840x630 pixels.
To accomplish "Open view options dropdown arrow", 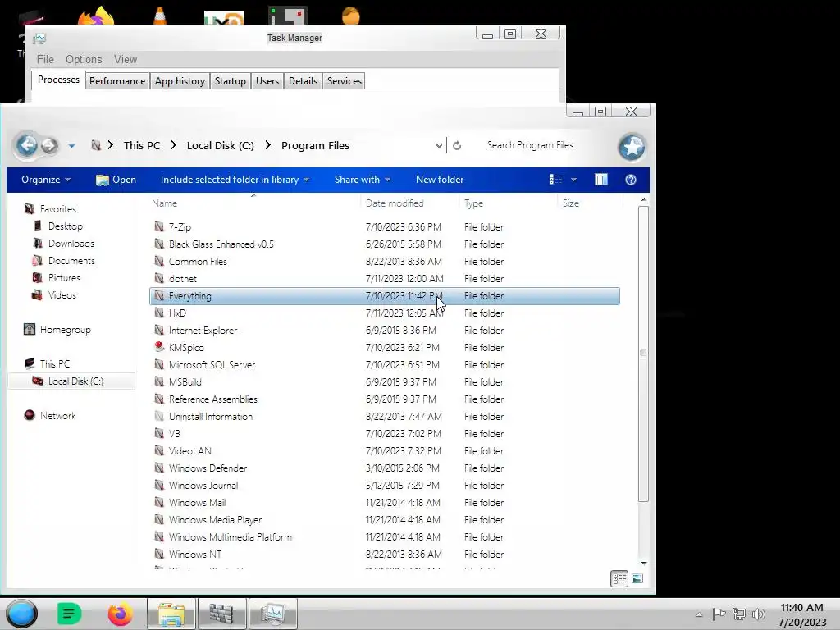I will [573, 180].
